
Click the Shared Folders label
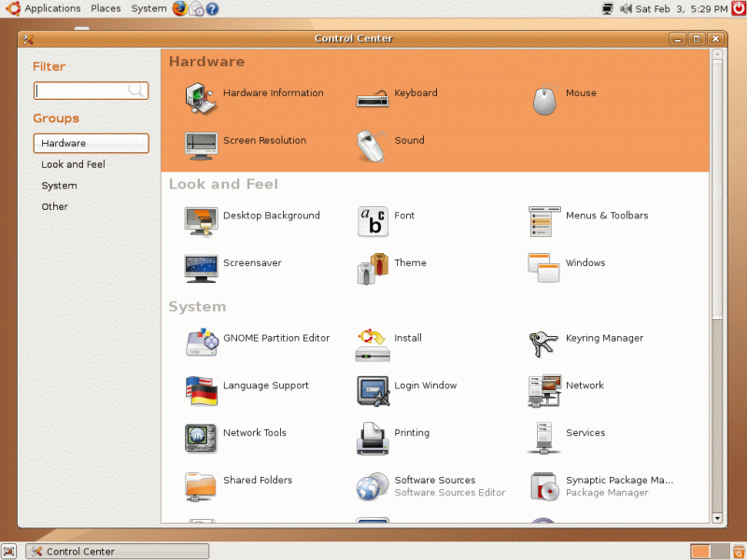click(258, 480)
